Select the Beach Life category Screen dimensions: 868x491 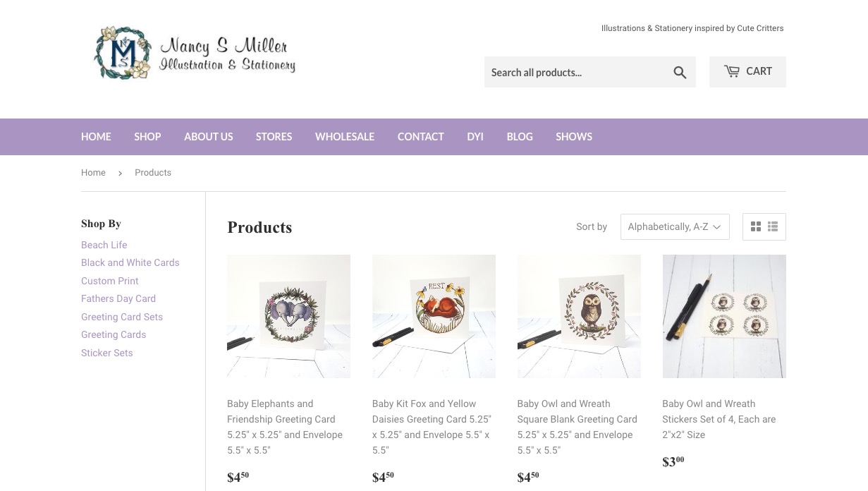coord(104,245)
